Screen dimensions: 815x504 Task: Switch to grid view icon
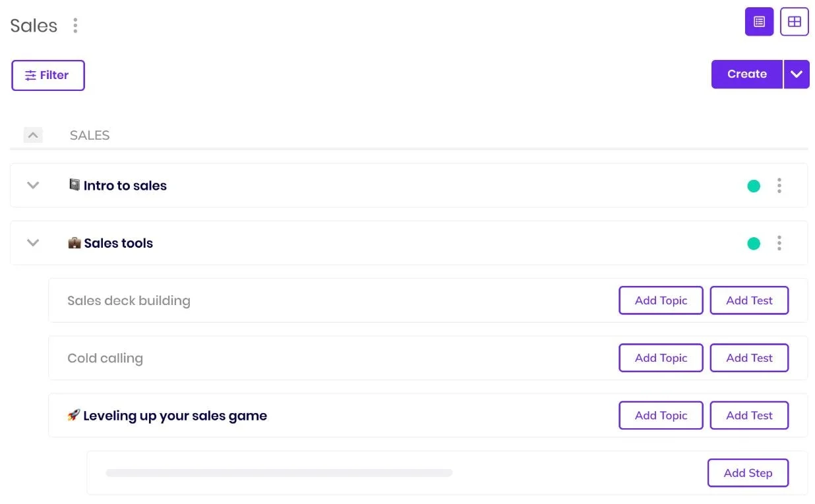tap(794, 22)
